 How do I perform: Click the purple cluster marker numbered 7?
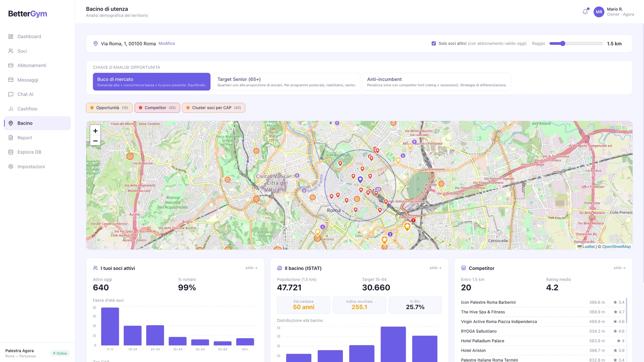(x=337, y=123)
